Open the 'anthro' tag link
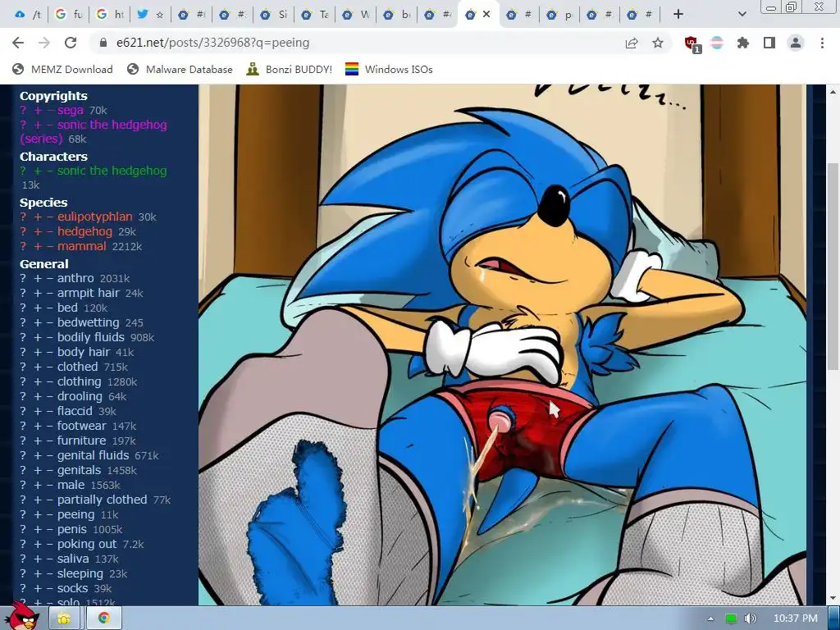This screenshot has height=630, width=840. coord(75,278)
